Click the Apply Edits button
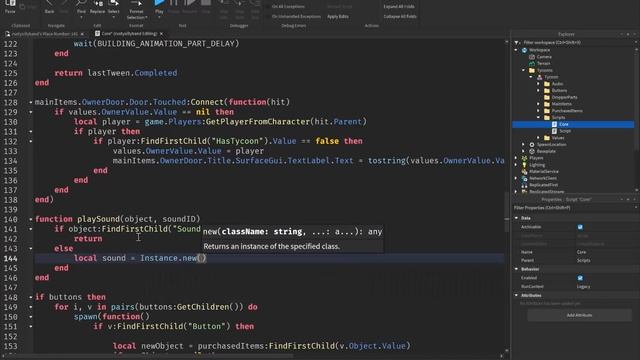The height and width of the screenshot is (360, 640). point(338,16)
